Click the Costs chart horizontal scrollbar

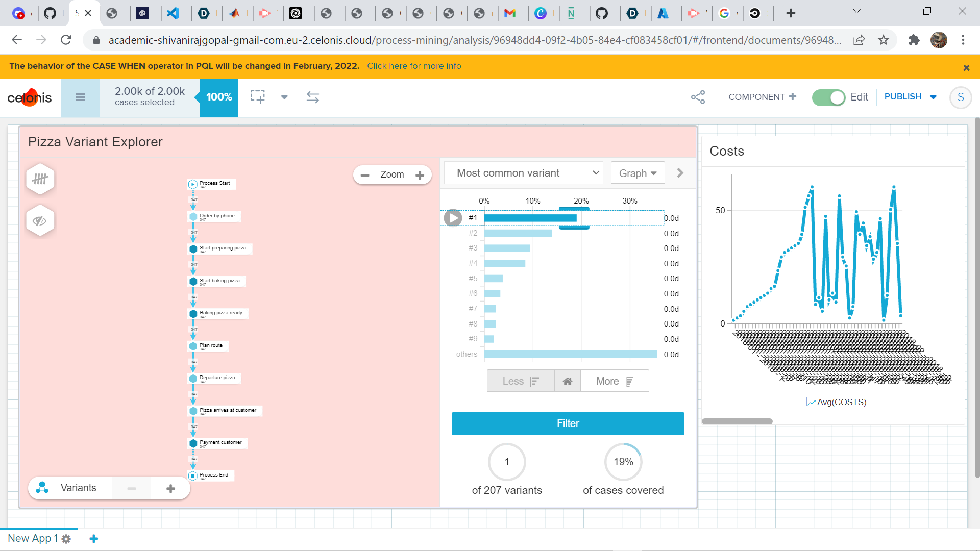click(x=737, y=421)
